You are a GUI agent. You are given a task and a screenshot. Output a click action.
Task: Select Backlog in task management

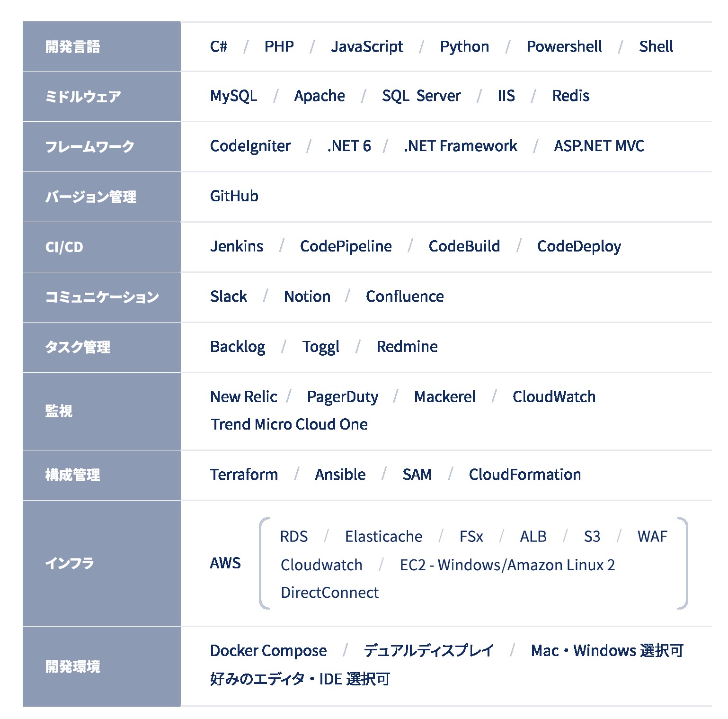click(238, 347)
